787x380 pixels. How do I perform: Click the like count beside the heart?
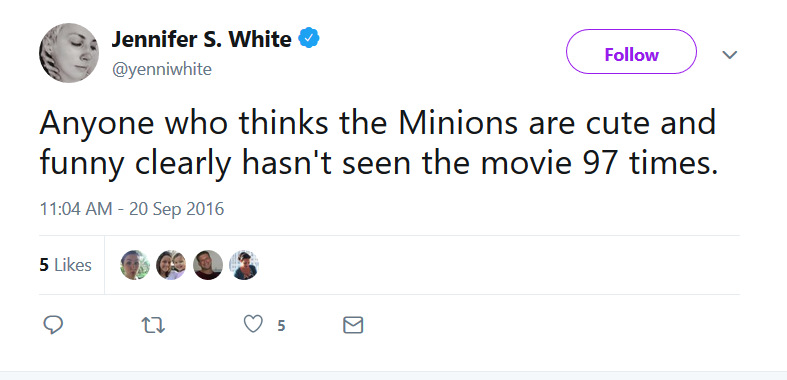pos(281,326)
